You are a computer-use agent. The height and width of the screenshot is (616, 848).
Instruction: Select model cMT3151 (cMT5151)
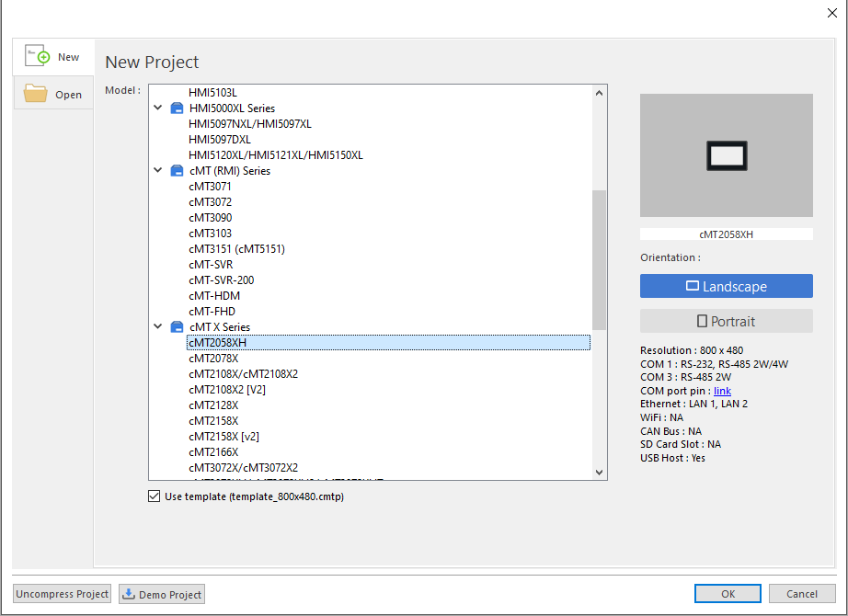pyautogui.click(x=236, y=249)
